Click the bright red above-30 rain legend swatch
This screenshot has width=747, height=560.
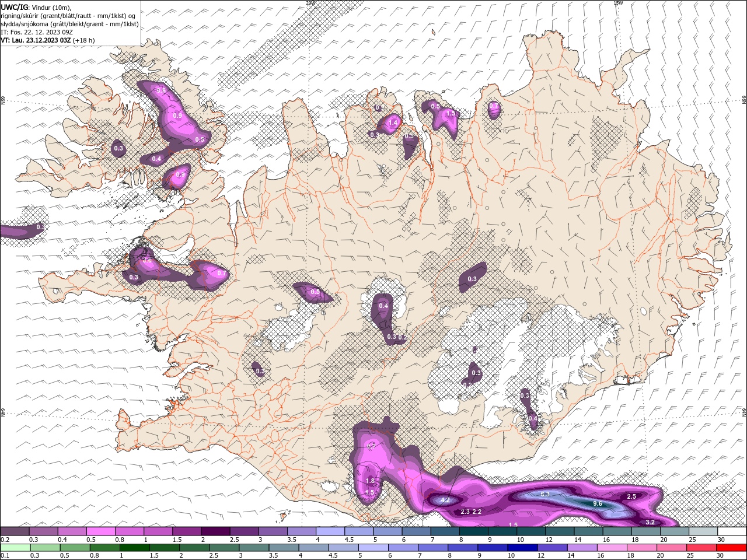pos(731,548)
